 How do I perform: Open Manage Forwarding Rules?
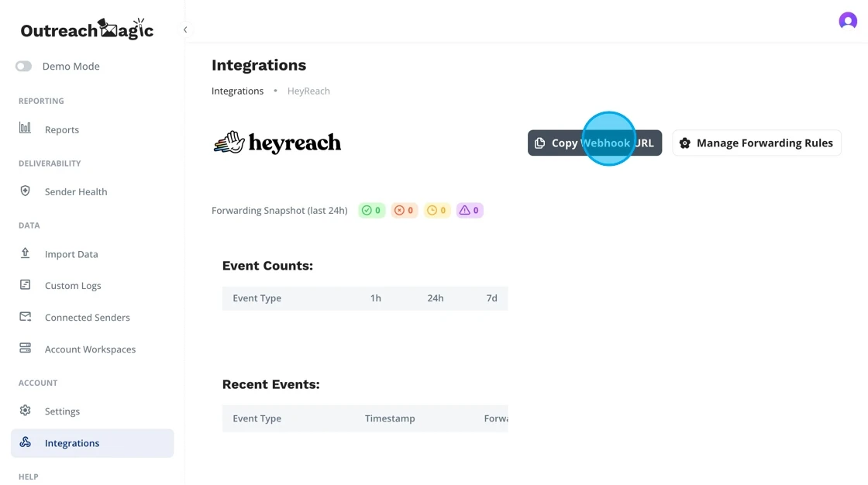point(756,143)
